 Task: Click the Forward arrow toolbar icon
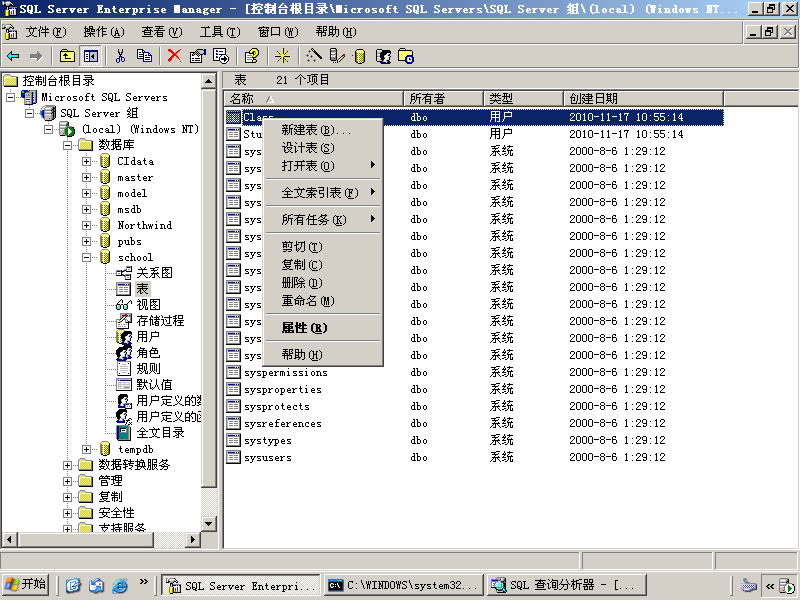coord(36,56)
